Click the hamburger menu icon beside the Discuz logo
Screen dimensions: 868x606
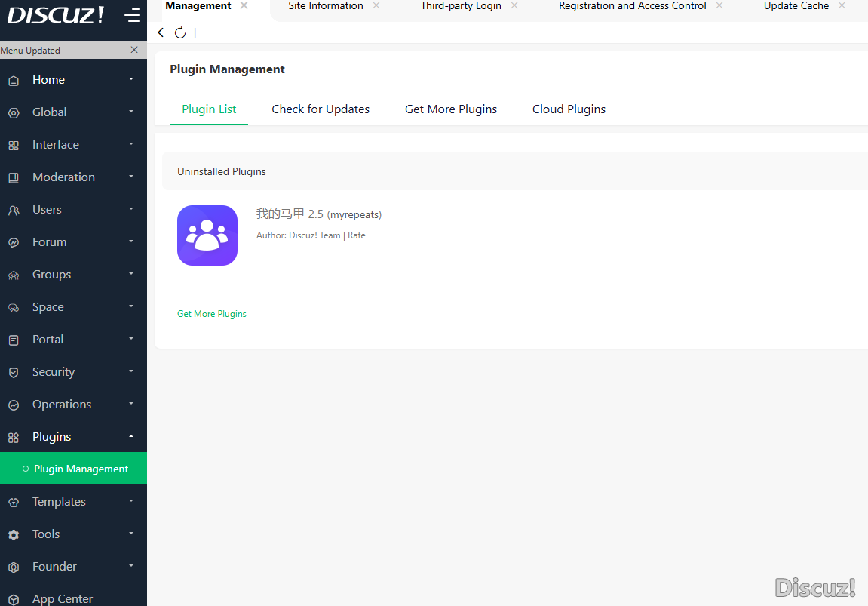[x=132, y=16]
